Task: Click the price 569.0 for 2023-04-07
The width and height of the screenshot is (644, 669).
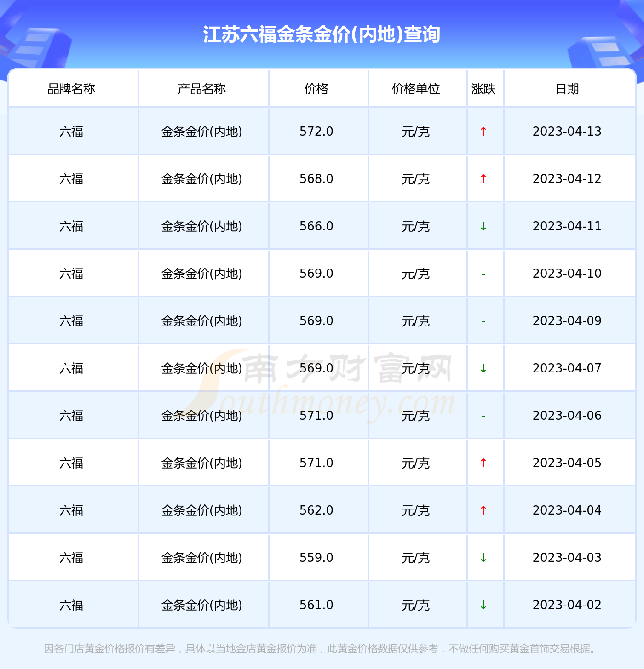Action: tap(316, 368)
